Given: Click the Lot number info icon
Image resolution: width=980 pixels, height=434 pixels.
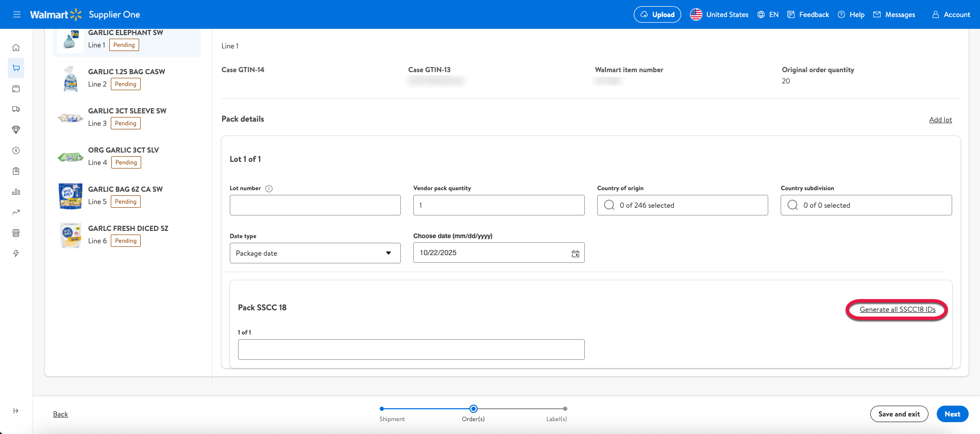Looking at the screenshot, I should (269, 189).
